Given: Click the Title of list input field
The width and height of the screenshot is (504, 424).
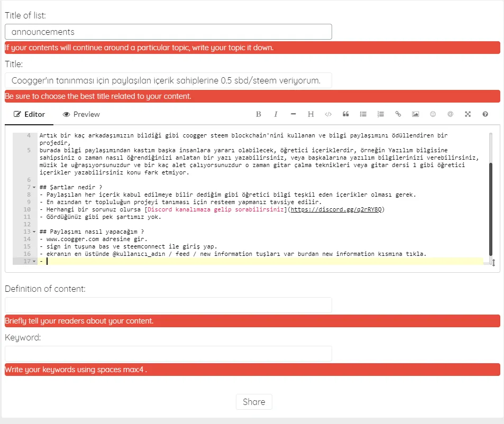Looking at the screenshot, I should [x=168, y=32].
